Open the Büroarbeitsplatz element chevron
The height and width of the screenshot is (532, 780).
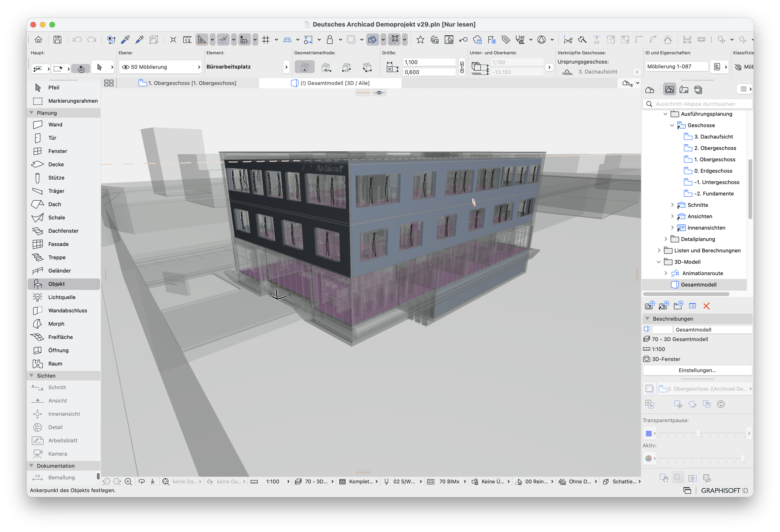[286, 67]
